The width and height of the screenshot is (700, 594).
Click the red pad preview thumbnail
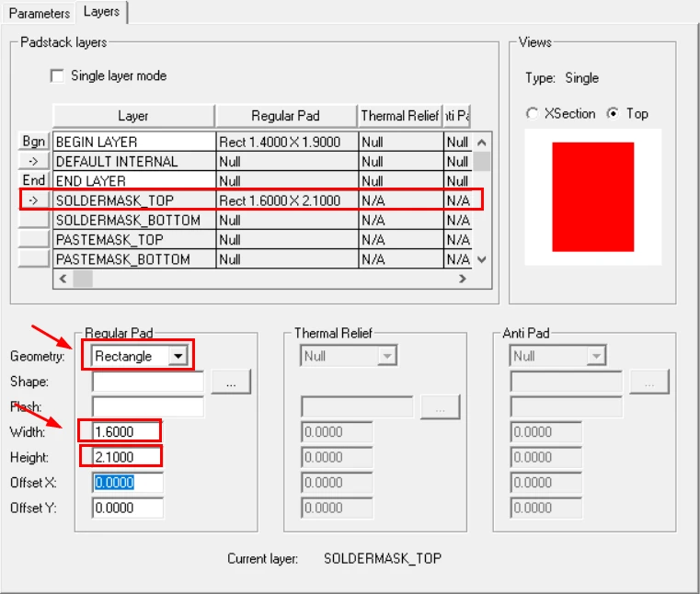593,197
